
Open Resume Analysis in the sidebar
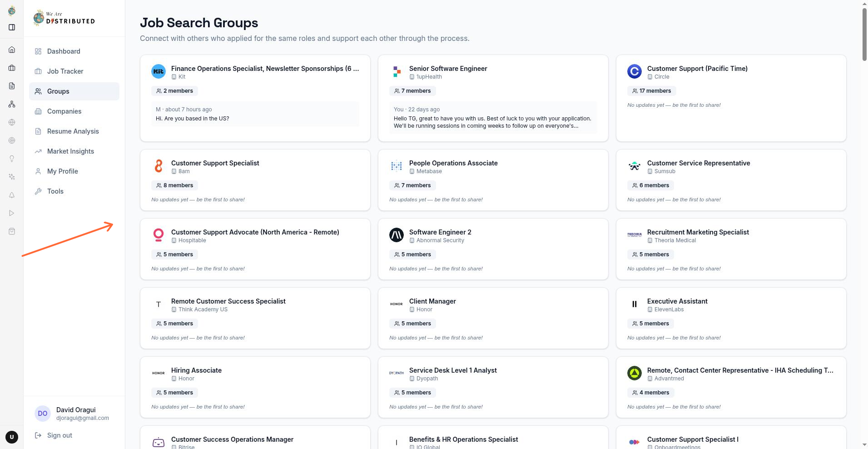74,131
